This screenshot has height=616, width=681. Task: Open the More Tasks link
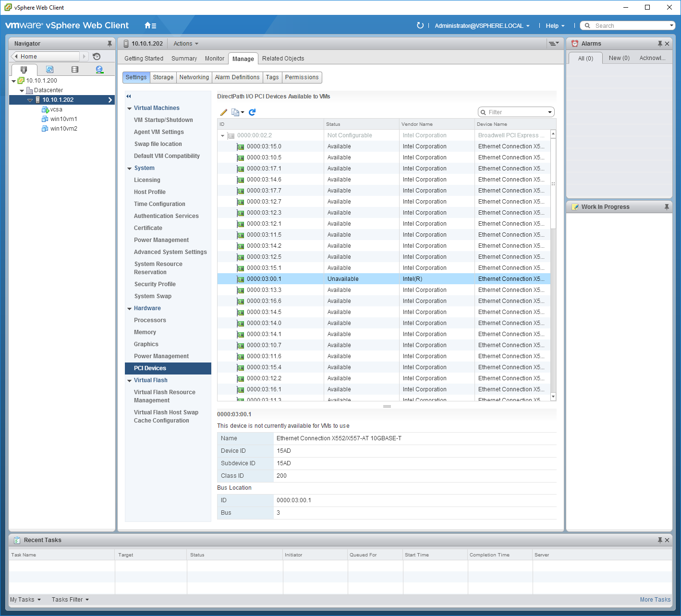[x=655, y=600]
